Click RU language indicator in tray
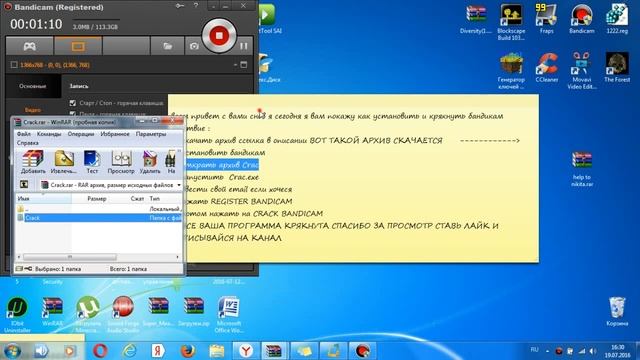 pyautogui.click(x=534, y=350)
